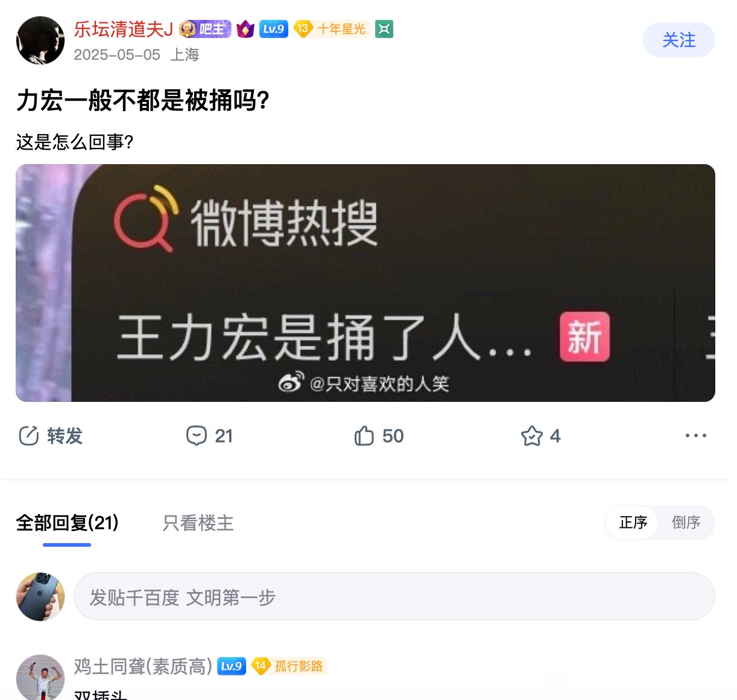Favorite the post with star icon
Viewport: 737px width, 700px height.
click(x=531, y=436)
